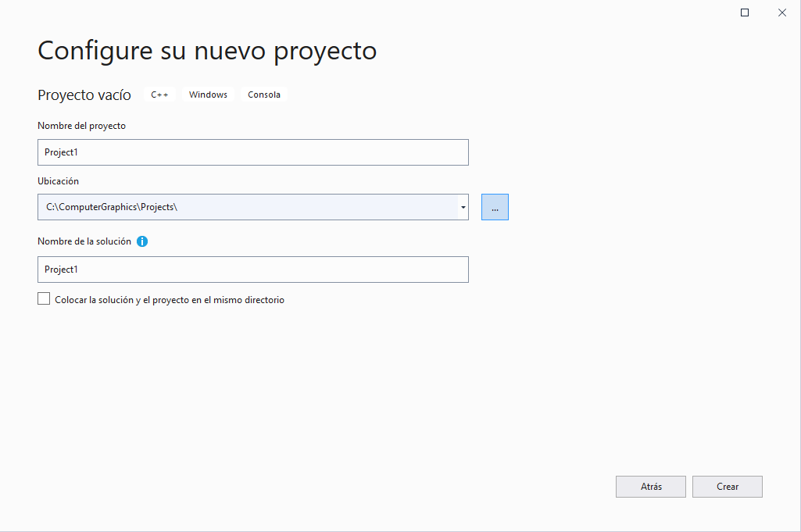Image resolution: width=801 pixels, height=532 pixels.
Task: Click inside the Nombre del proyecto input field
Action: (252, 152)
